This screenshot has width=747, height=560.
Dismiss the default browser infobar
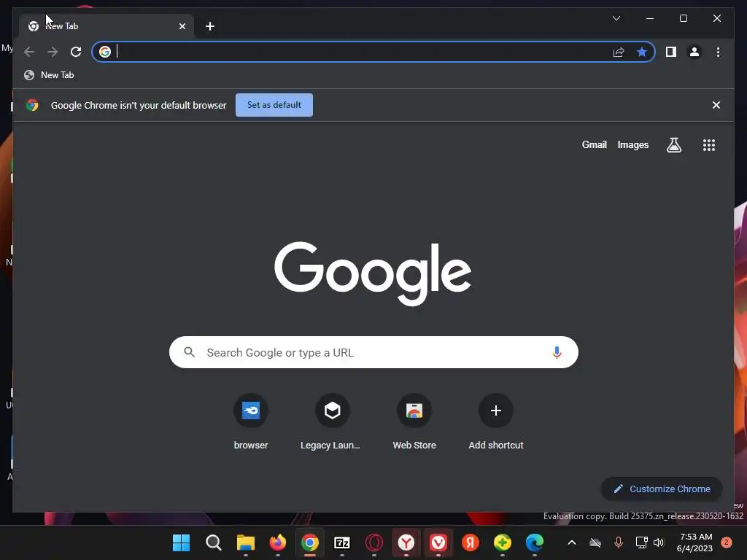point(716,105)
